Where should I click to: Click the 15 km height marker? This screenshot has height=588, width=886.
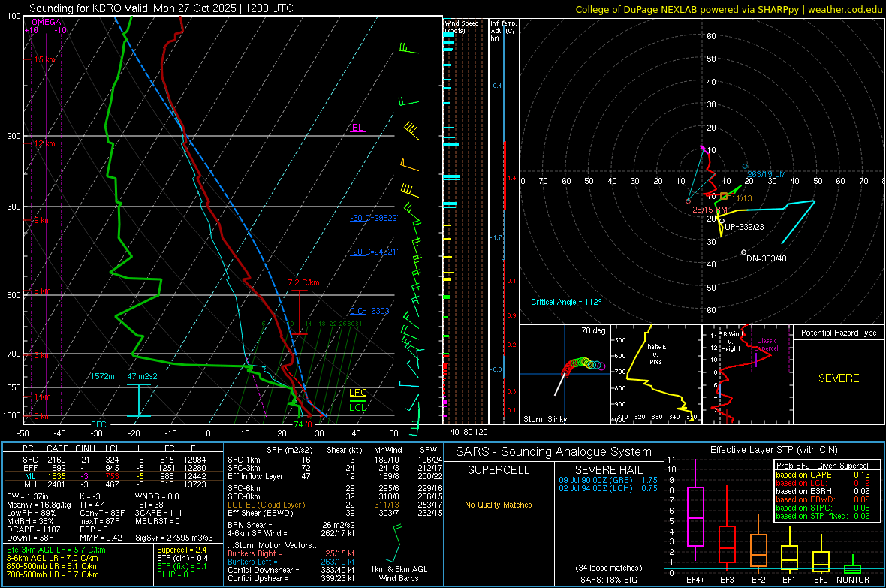44,59
